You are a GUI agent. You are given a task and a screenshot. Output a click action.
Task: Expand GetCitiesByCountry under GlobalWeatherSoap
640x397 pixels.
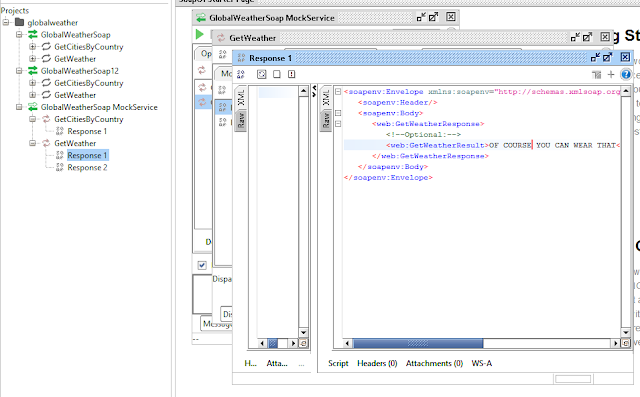[x=32, y=47]
